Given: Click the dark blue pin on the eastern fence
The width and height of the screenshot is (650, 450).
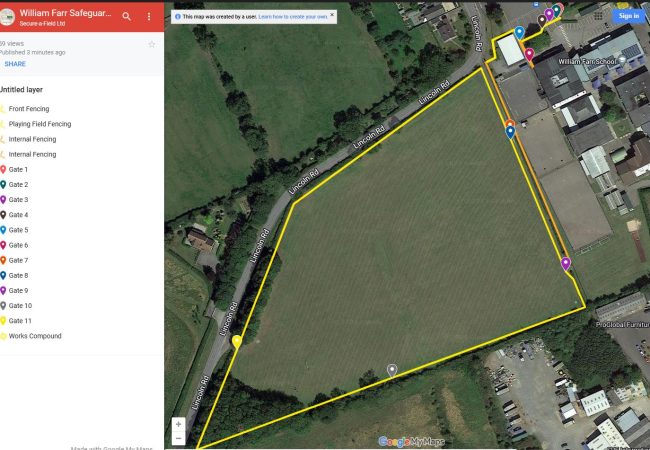Looking at the screenshot, I should click(x=511, y=131).
